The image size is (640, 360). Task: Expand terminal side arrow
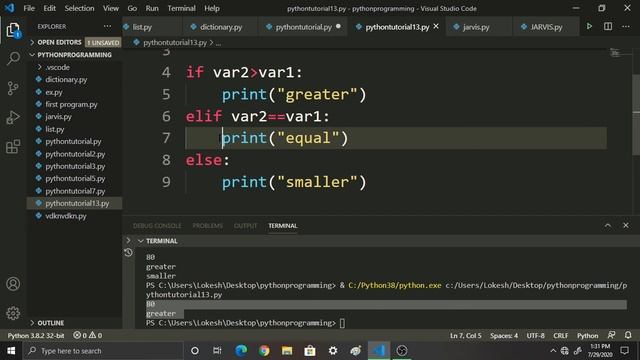pos(128,240)
